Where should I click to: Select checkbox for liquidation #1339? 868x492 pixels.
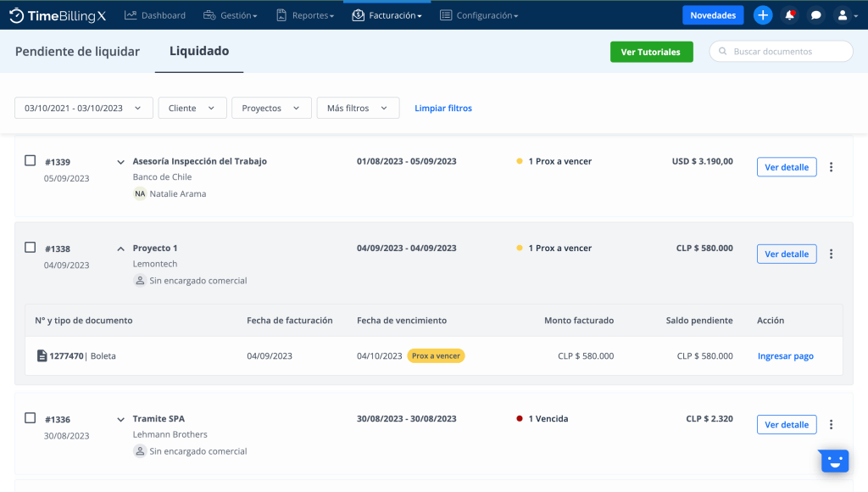point(31,160)
